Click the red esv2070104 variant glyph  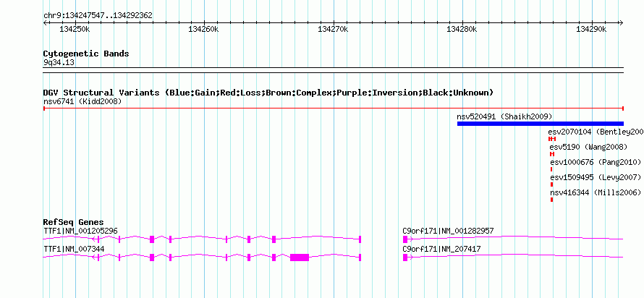point(552,139)
